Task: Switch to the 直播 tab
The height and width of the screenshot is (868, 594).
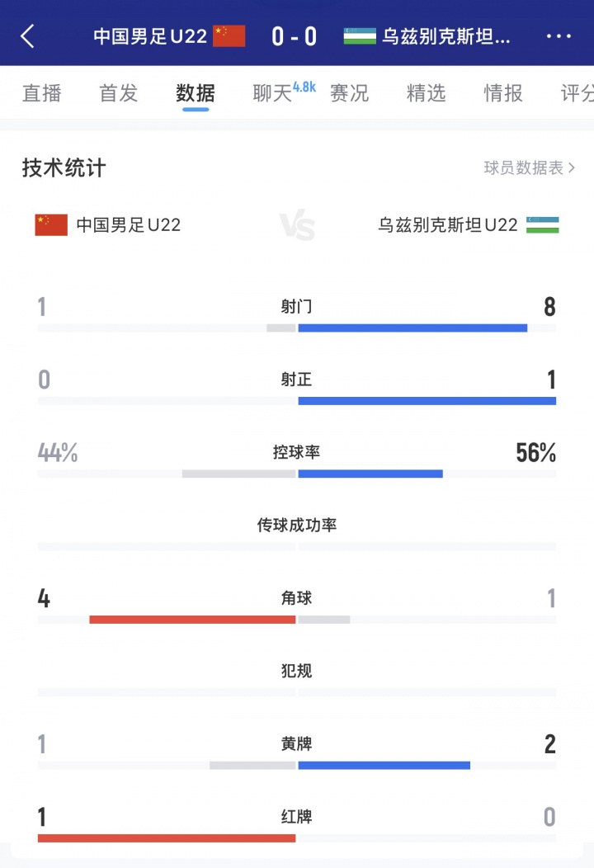Action: 41,93
